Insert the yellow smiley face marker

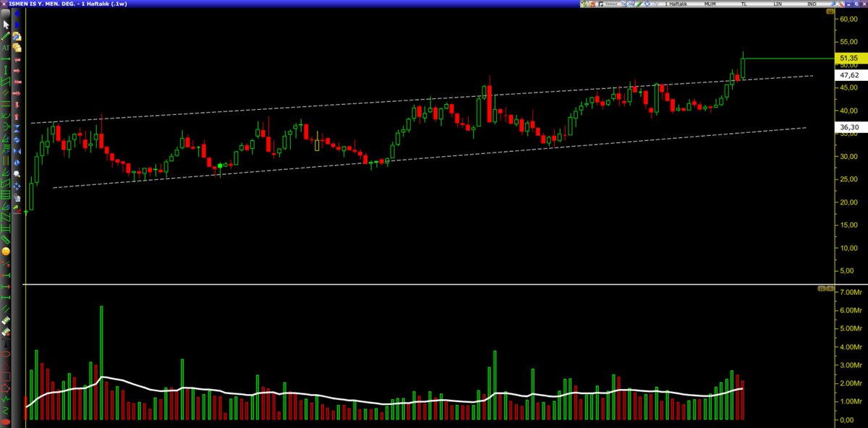click(x=6, y=252)
